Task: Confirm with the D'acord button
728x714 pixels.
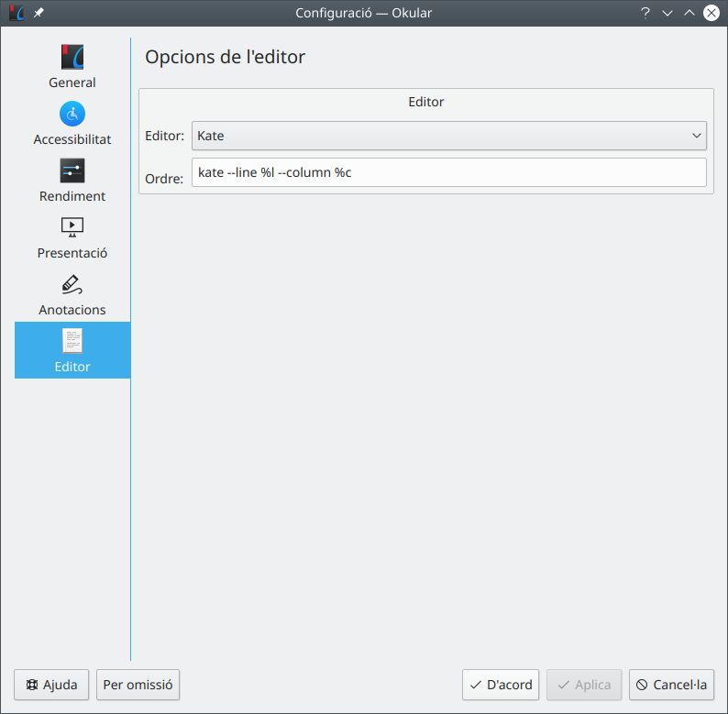Action: (x=501, y=685)
